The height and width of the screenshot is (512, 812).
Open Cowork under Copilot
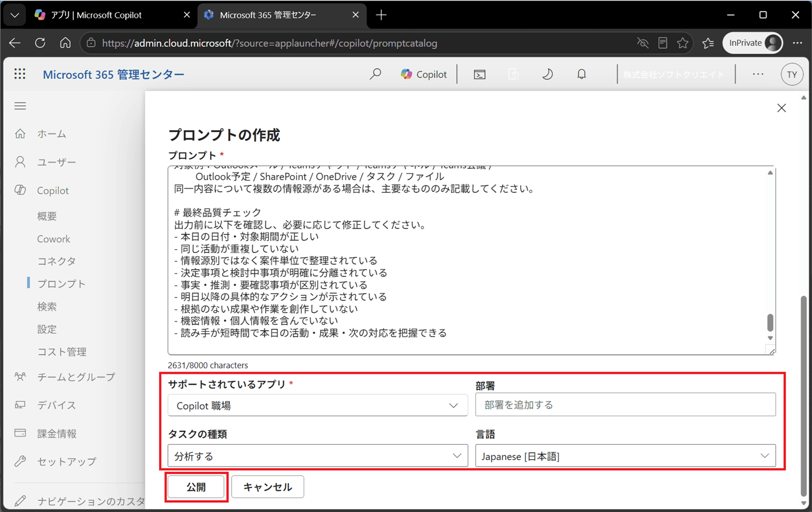(x=54, y=239)
